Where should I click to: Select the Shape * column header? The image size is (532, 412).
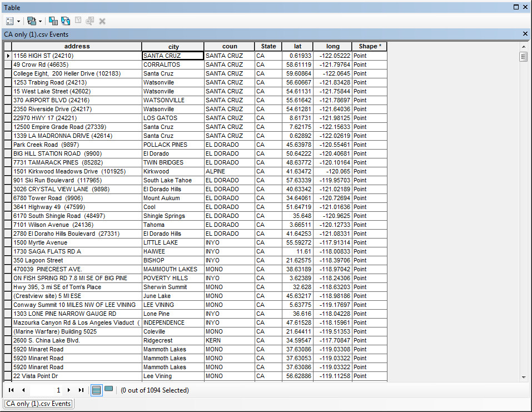pyautogui.click(x=370, y=47)
